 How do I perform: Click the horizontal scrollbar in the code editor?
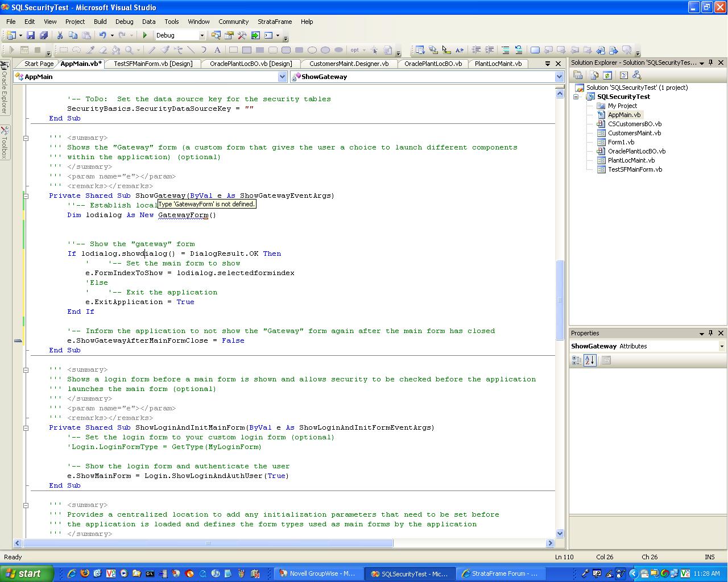[208, 543]
